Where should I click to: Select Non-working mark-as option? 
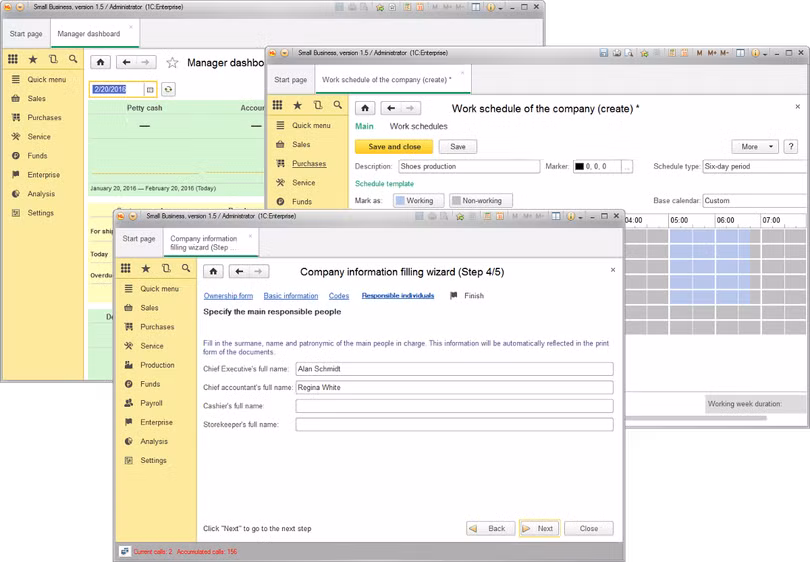point(474,201)
